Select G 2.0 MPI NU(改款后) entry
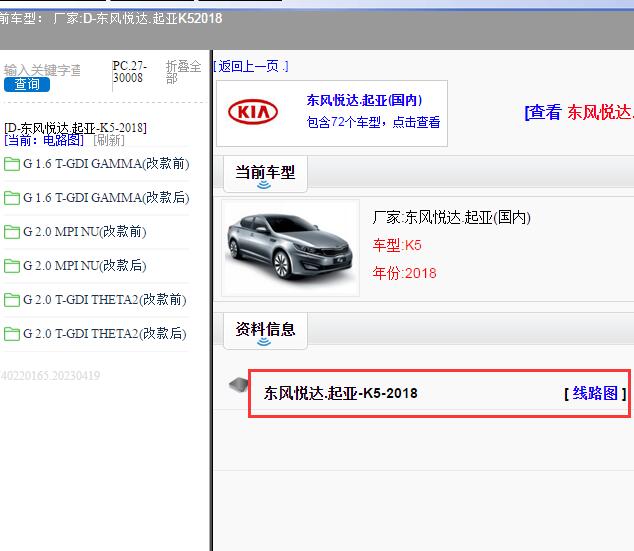The width and height of the screenshot is (634, 551). pos(85,266)
